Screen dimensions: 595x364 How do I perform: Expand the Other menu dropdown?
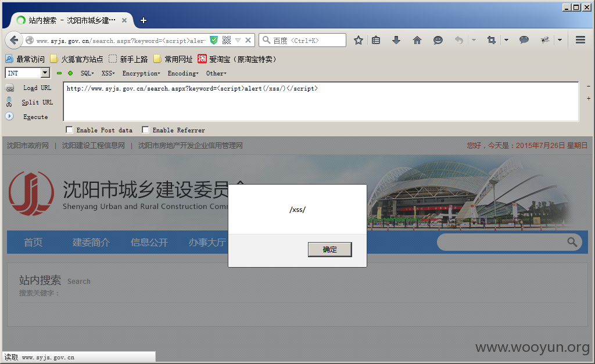pos(216,73)
